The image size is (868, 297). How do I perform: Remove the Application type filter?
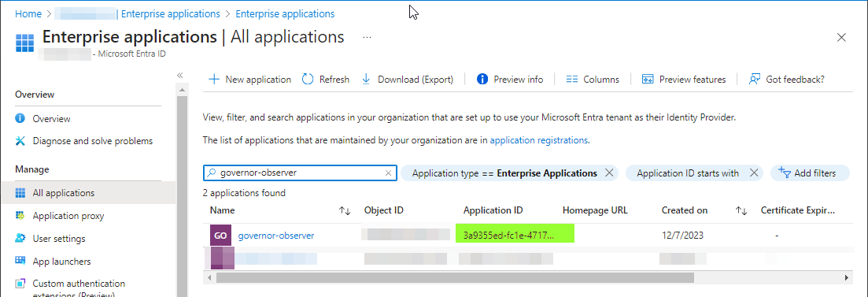(609, 173)
